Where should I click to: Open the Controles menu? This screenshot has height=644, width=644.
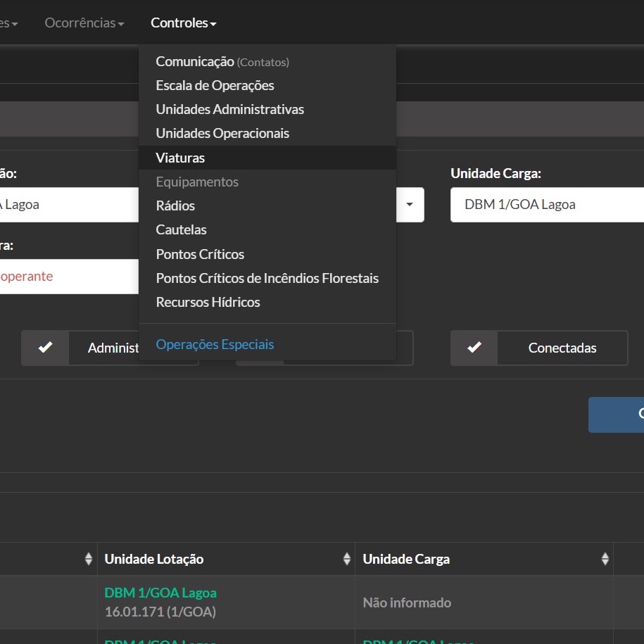click(183, 23)
